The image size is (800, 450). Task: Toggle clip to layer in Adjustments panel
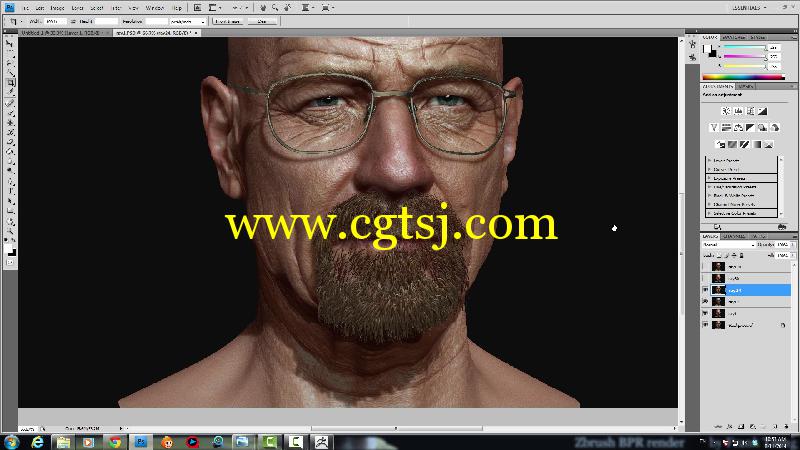pos(782,227)
